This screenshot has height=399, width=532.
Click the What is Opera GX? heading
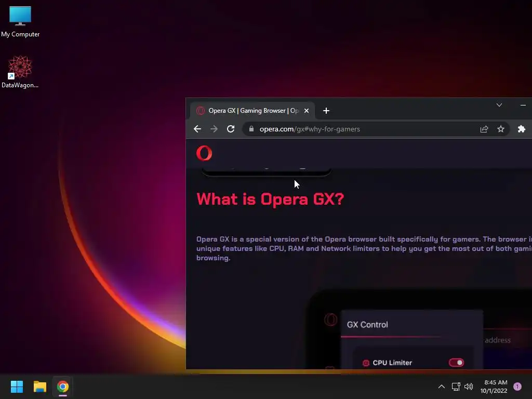pyautogui.click(x=270, y=199)
